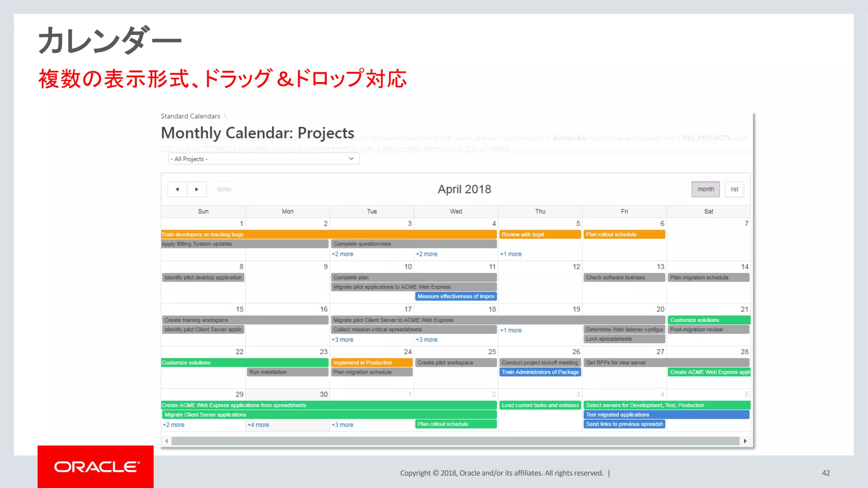868x488 pixels.
Task: Expand +1 more on April 5
Action: pyautogui.click(x=511, y=254)
